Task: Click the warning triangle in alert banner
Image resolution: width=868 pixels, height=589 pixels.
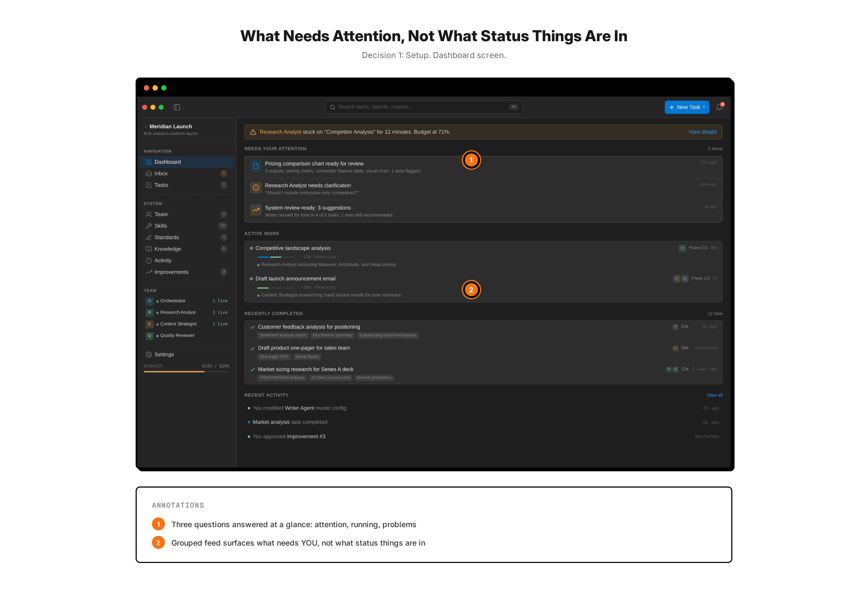Action: click(x=253, y=132)
